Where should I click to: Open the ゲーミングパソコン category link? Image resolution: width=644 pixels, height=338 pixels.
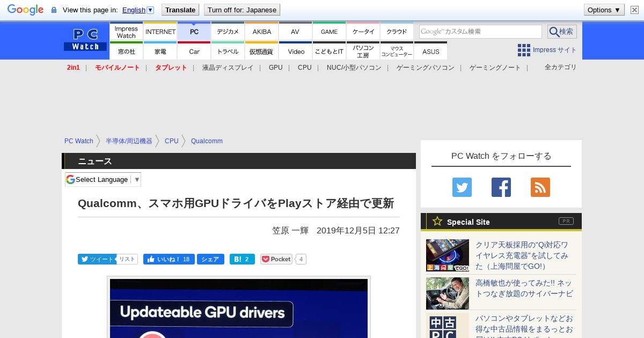coord(426,68)
